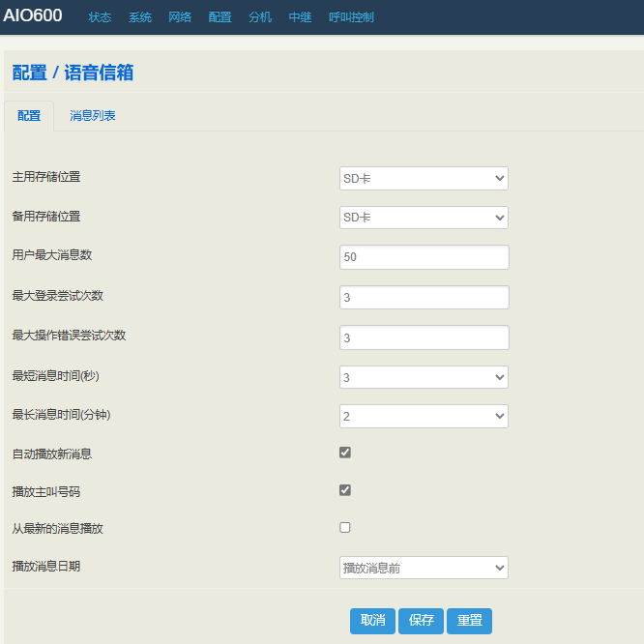Screen dimensions: 644x644
Task: Open the 网络 menu
Action: pos(180,17)
